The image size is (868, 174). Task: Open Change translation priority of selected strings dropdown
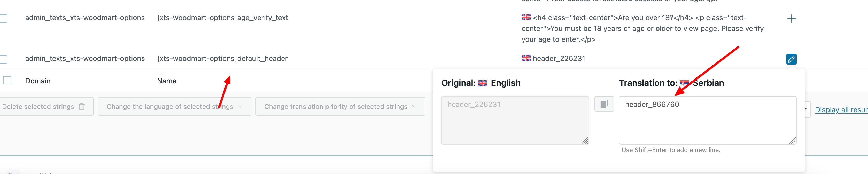[x=340, y=107]
